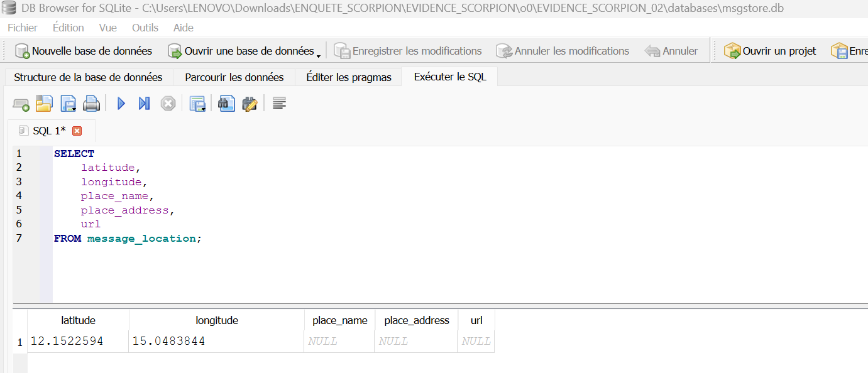Select the latitude cell 12.1522594
Screen dimensions: 868x373
(x=79, y=342)
